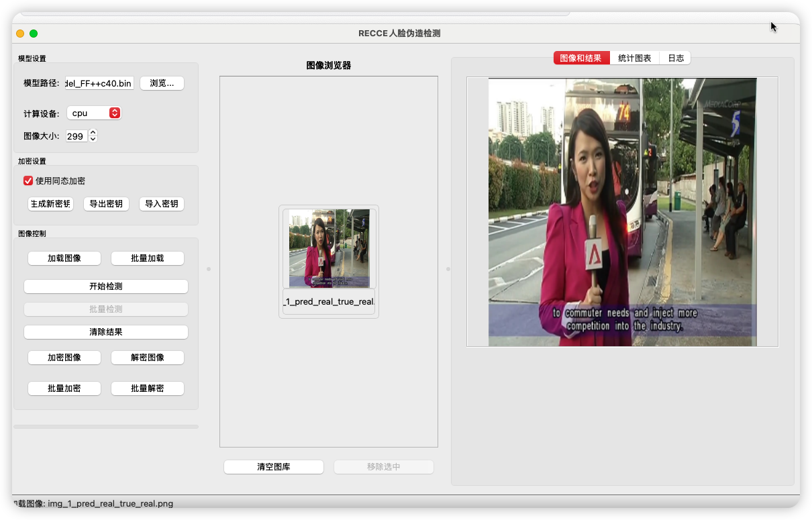812x520 pixels.
Task: Click the 模型路径 input field
Action: 99,83
